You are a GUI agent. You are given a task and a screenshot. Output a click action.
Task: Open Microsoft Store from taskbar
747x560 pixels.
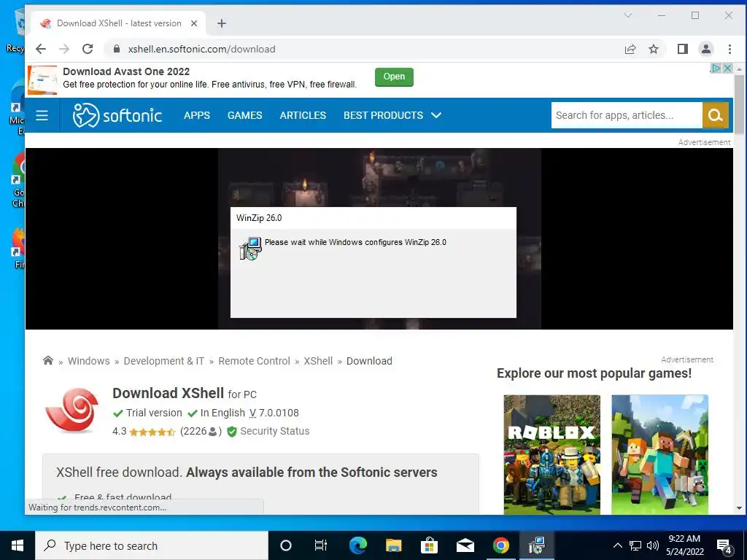(x=429, y=545)
